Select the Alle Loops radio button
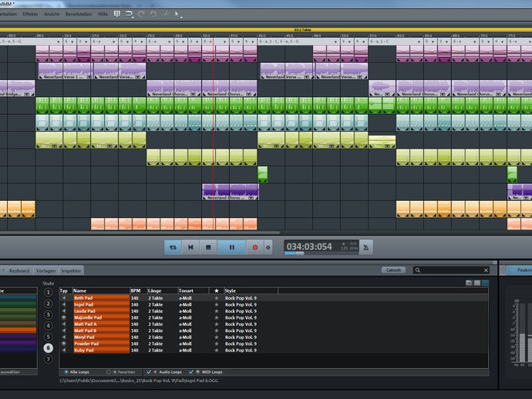The height and width of the screenshot is (399, 532). pyautogui.click(x=65, y=371)
